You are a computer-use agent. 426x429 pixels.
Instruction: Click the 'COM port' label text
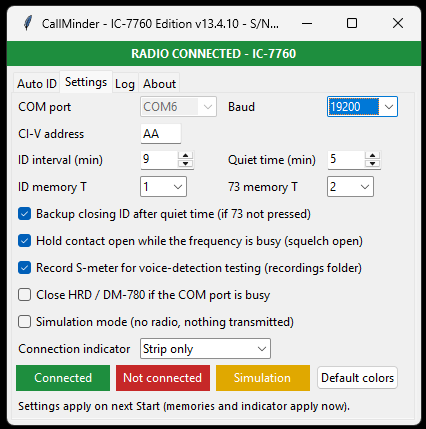(45, 107)
